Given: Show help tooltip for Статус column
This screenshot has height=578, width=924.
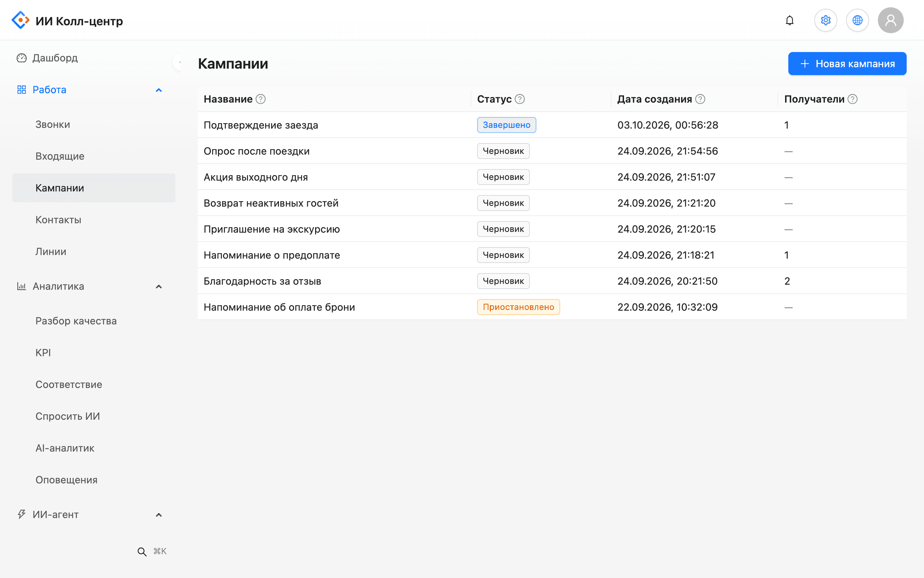Looking at the screenshot, I should coord(520,99).
